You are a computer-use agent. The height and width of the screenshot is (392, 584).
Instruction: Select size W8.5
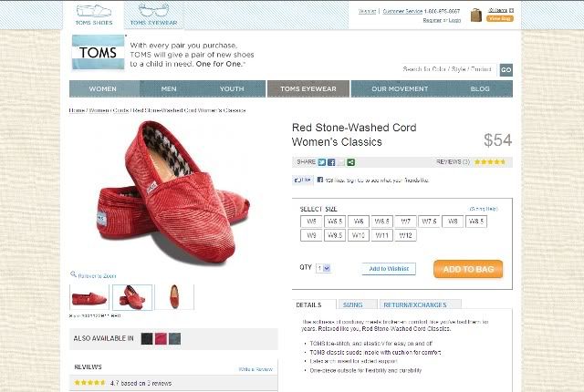(476, 222)
